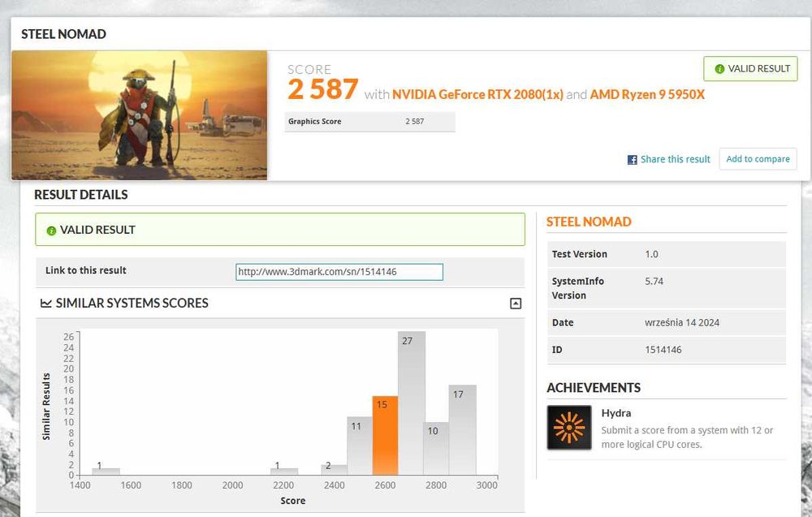Click the main score 2 587

click(x=322, y=89)
